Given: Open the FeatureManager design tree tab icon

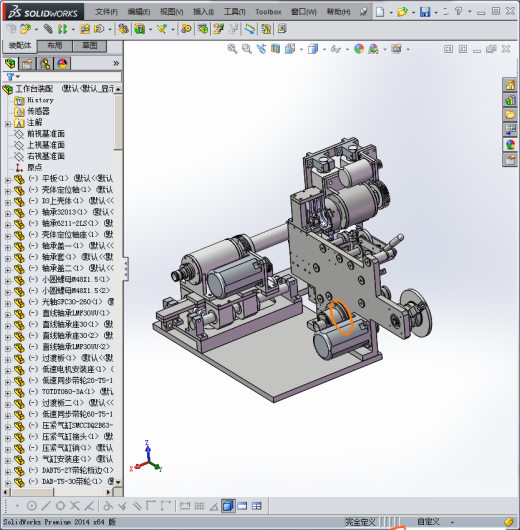Looking at the screenshot, I should (x=10, y=63).
